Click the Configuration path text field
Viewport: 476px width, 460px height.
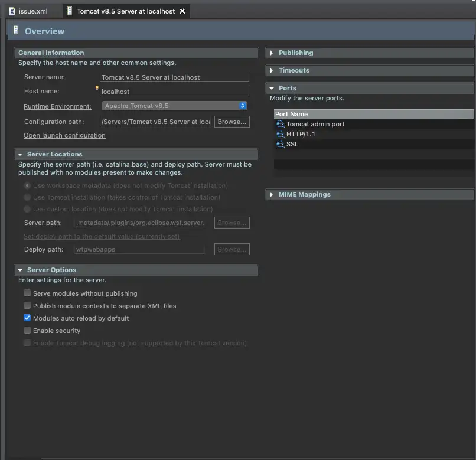[155, 122]
